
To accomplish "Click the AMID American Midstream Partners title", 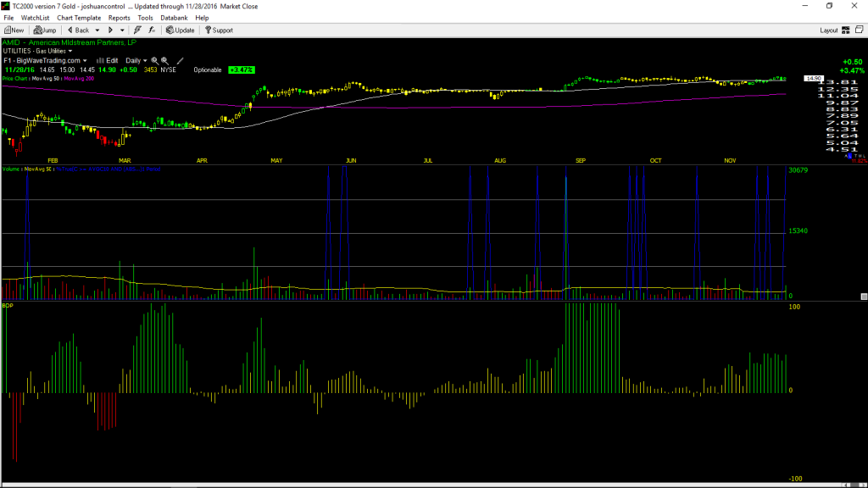I will click(x=70, y=42).
